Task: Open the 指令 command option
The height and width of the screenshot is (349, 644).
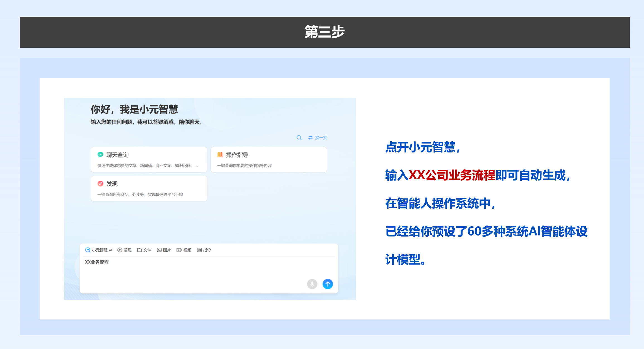Action: point(204,250)
